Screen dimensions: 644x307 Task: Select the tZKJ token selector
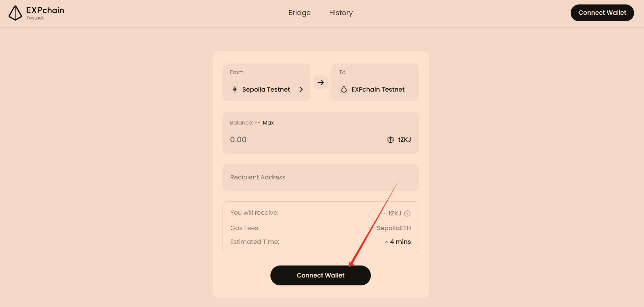(x=399, y=140)
